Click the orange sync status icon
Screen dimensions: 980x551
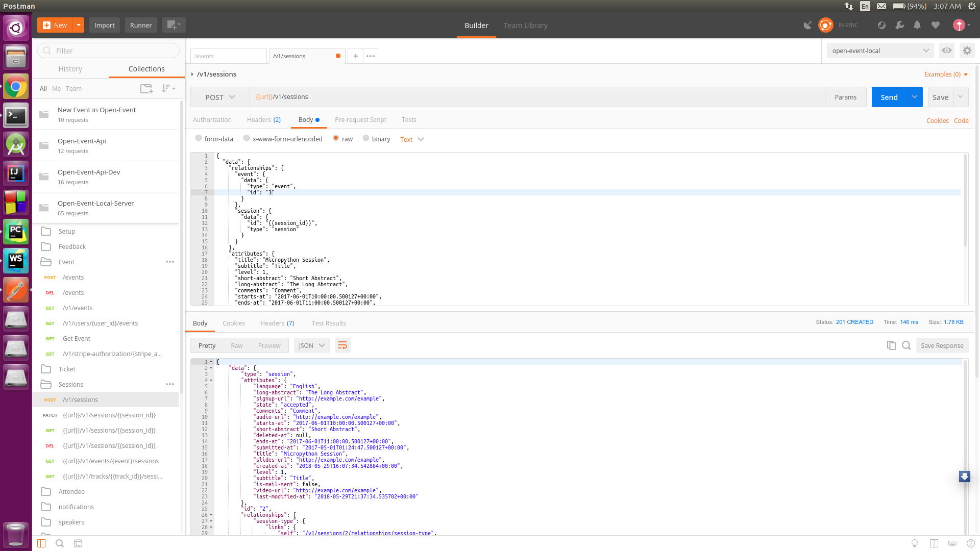(825, 25)
